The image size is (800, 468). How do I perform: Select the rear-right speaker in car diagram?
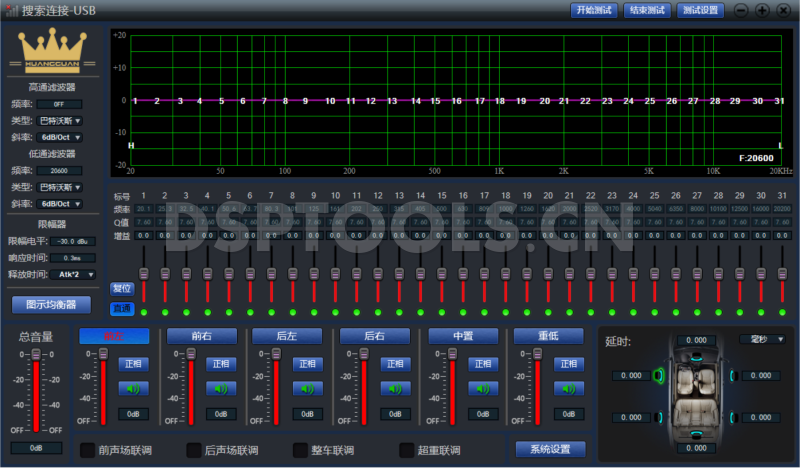point(733,417)
